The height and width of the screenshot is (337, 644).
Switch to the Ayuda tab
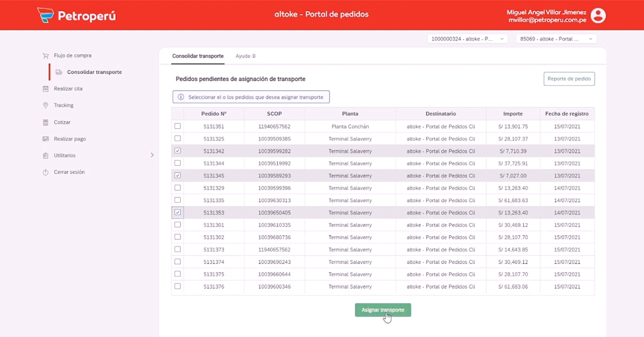click(x=245, y=56)
